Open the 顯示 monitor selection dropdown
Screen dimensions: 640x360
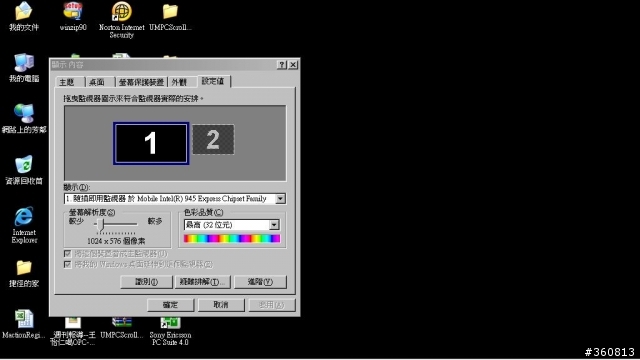(175, 199)
